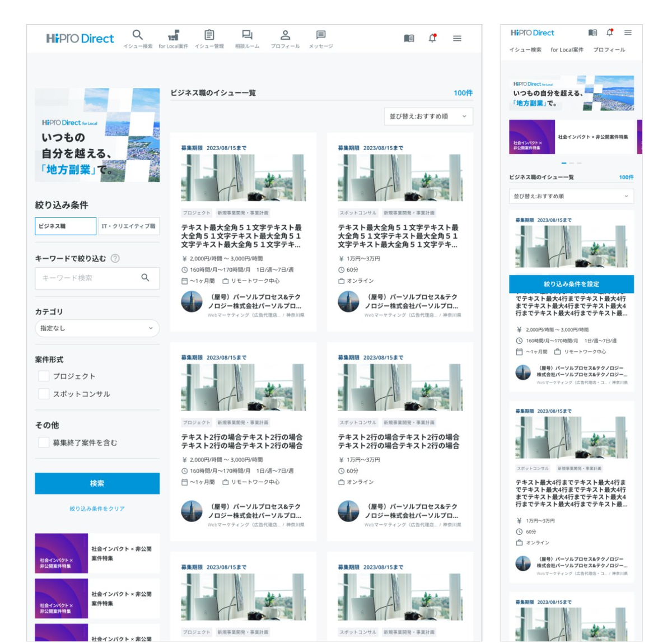
Task: Open 相談ルーム chat icon
Action: 247,35
